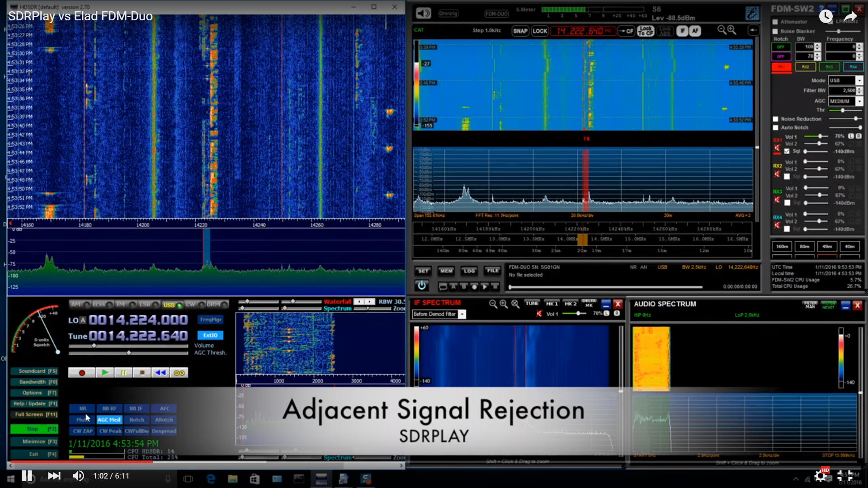Screen dimensions: 868x488
Task: Open Soundcard [F5] settings
Action: point(34,371)
